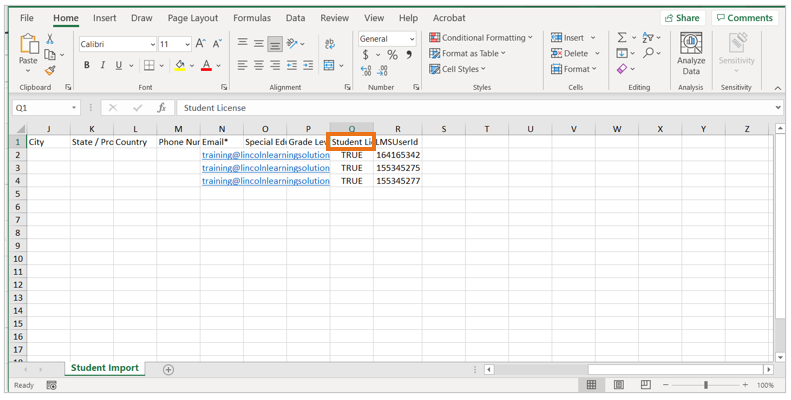This screenshot has height=400, width=791.
Task: Adjust the zoom slider handle
Action: [x=706, y=385]
